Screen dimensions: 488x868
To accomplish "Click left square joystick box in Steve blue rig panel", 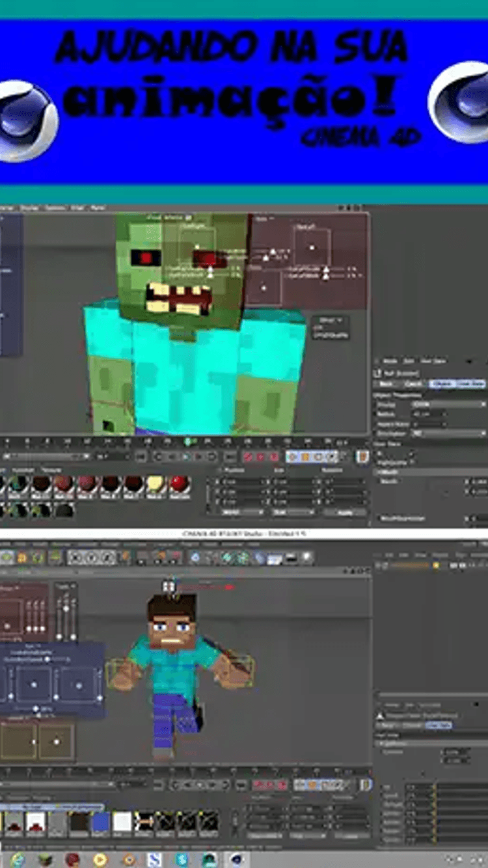I will pyautogui.click(x=34, y=685).
